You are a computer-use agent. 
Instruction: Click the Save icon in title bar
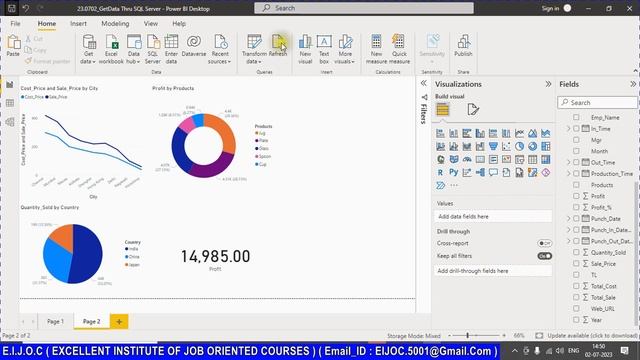(11, 8)
